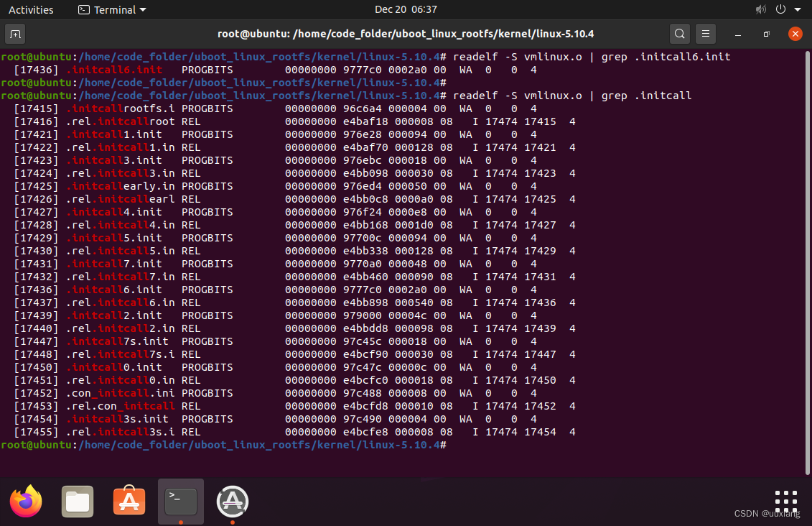Click the volume muted indicator
Viewport: 812px width, 526px height.
pos(761,9)
